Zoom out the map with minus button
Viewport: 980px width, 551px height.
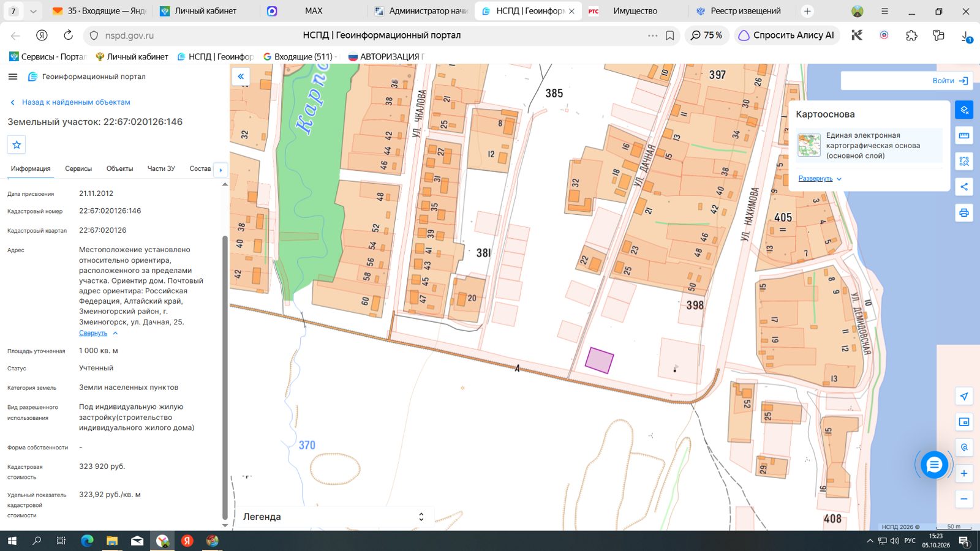964,499
